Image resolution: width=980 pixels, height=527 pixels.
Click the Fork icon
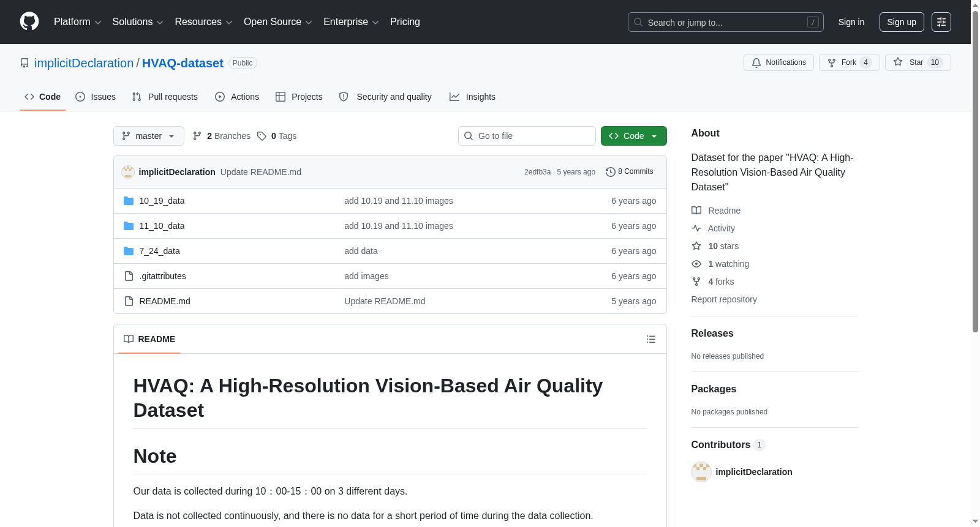832,62
